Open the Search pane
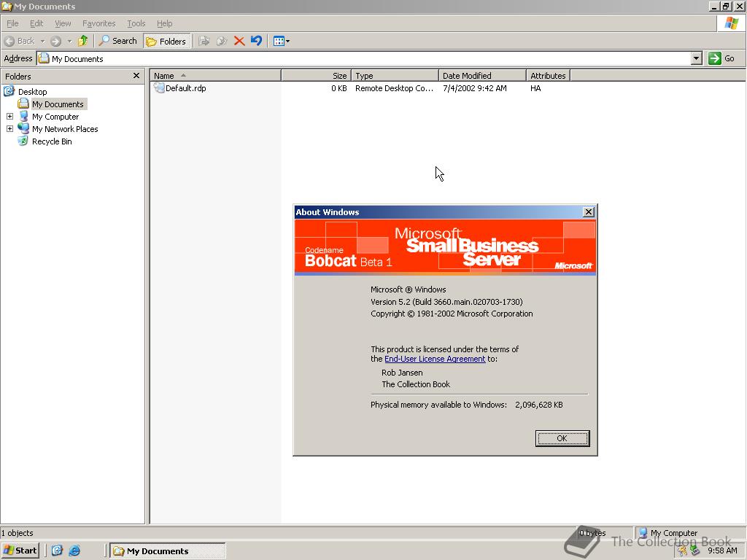The height and width of the screenshot is (560, 747). pos(117,41)
